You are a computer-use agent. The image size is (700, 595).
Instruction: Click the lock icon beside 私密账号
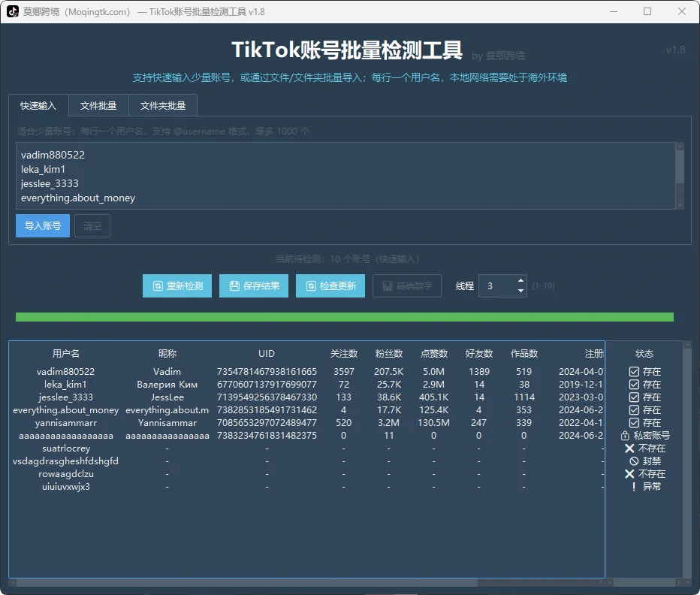pyautogui.click(x=625, y=436)
